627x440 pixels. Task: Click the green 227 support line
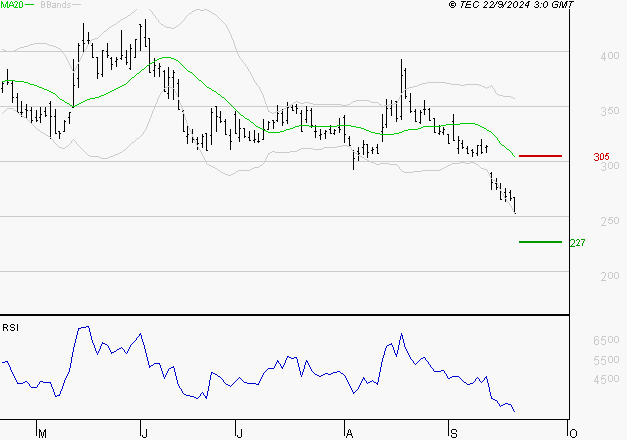[540, 242]
